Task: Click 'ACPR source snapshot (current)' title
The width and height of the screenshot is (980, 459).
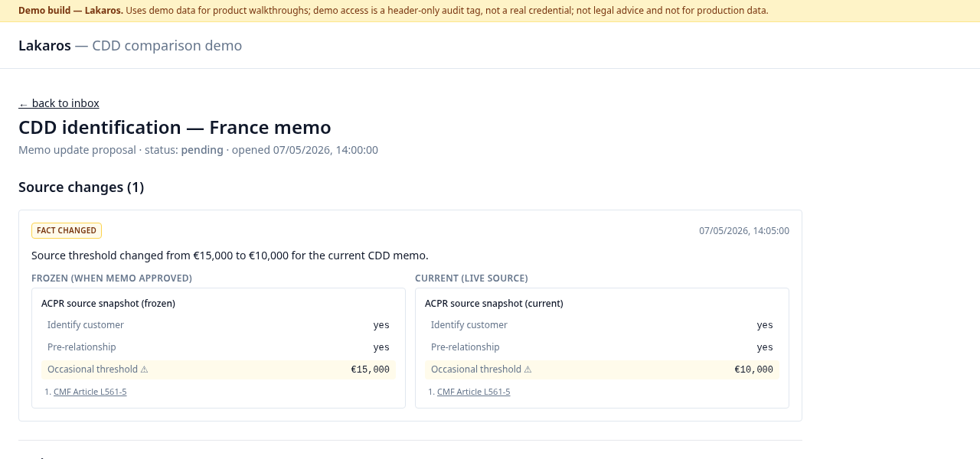Action: [x=494, y=304]
